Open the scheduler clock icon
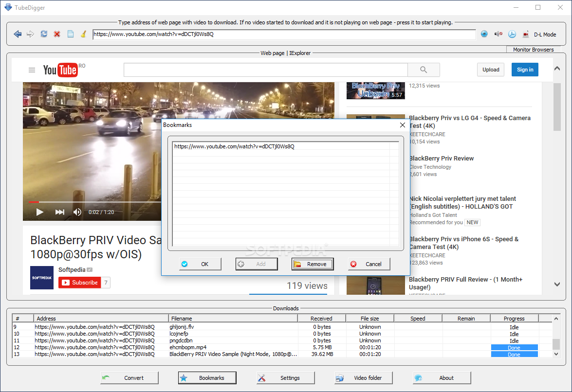The width and height of the screenshot is (572, 392). point(512,34)
